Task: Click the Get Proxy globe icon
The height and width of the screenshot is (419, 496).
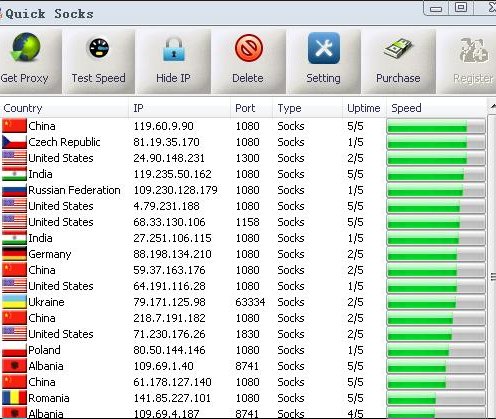Action: pos(26,47)
